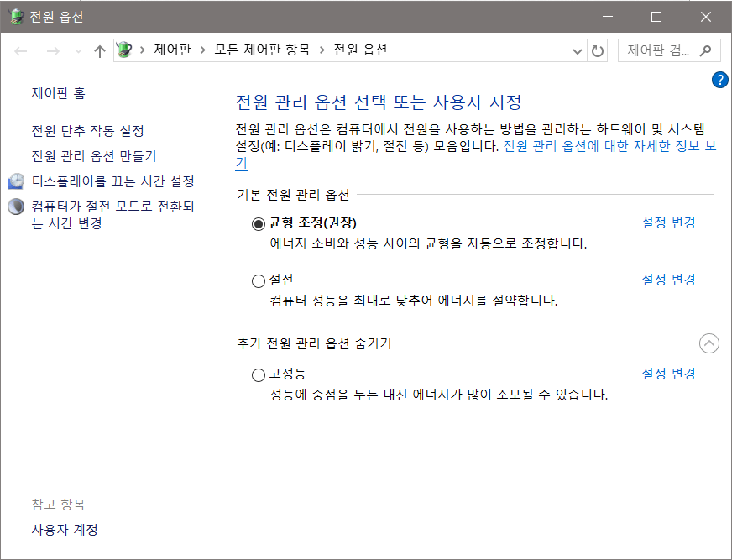Maximize the 전원 옵션 window
Viewport: 732px width, 560px height.
point(656,17)
